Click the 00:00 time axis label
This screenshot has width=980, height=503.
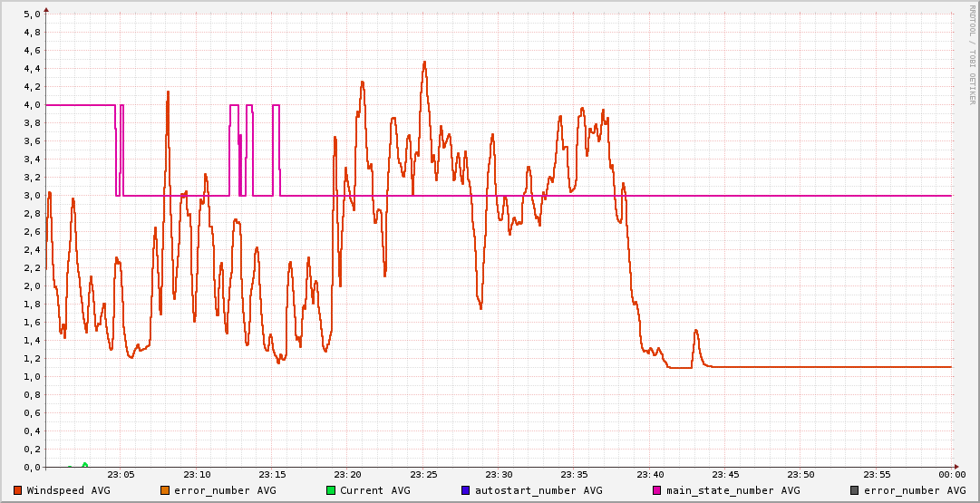click(x=952, y=474)
